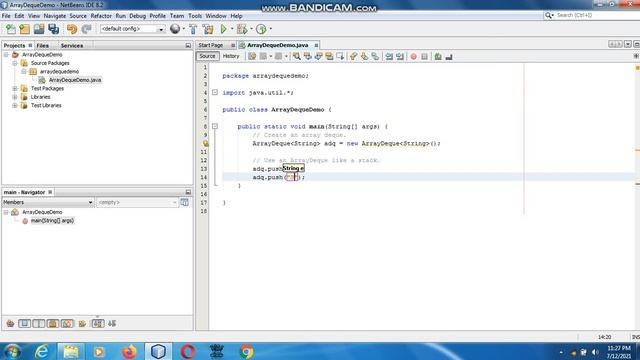Screen dimensions: 640x360
Task: Click the Shift Line Right editor icon
Action: tap(400, 57)
